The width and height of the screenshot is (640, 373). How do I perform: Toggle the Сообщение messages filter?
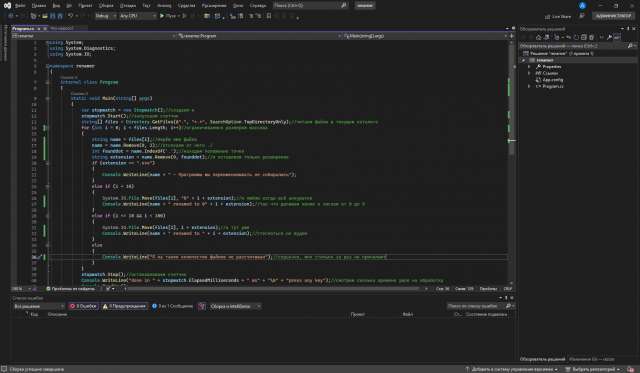point(172,306)
